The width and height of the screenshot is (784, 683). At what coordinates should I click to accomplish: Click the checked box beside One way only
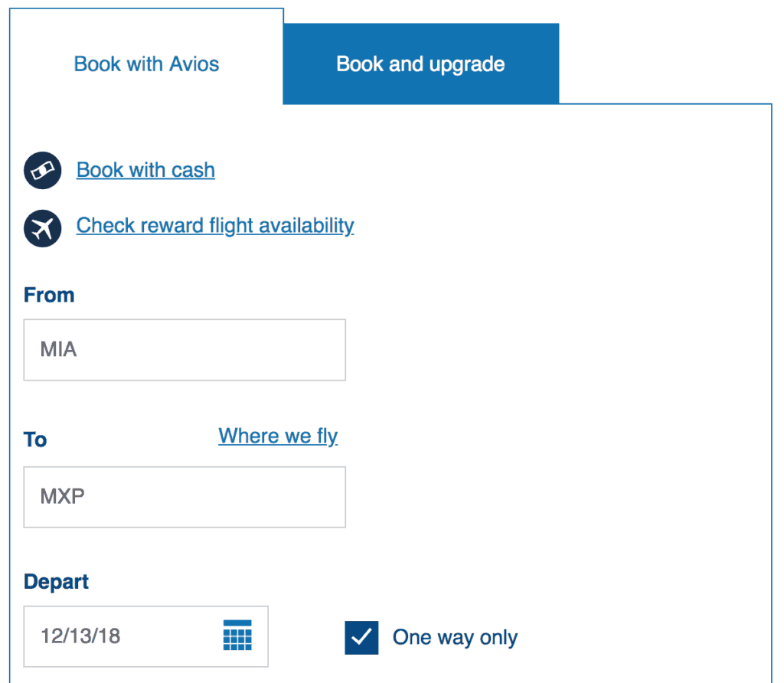click(361, 636)
